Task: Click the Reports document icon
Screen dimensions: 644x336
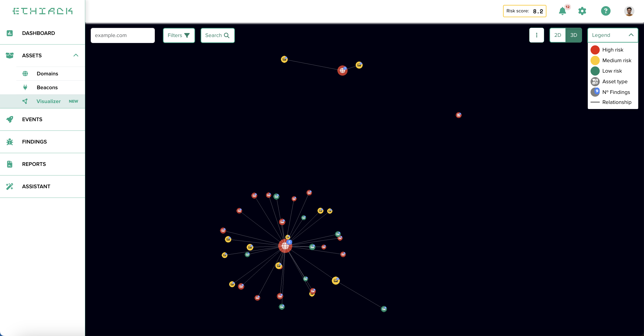Action: tap(10, 164)
